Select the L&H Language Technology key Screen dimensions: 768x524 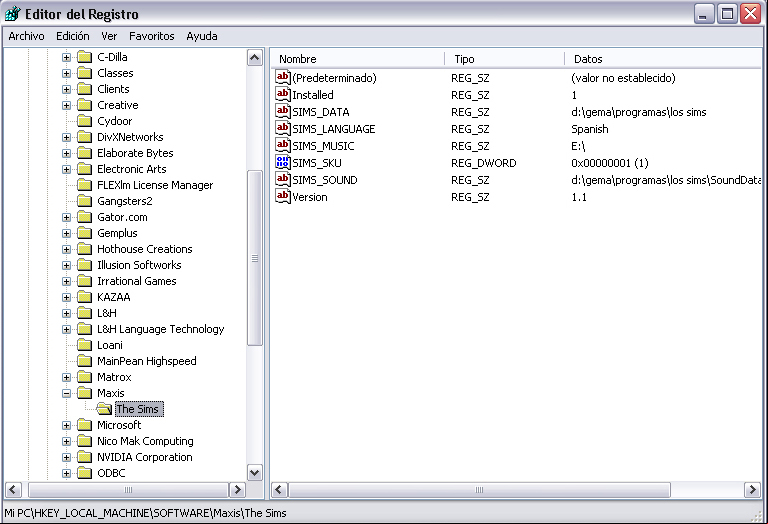click(161, 329)
